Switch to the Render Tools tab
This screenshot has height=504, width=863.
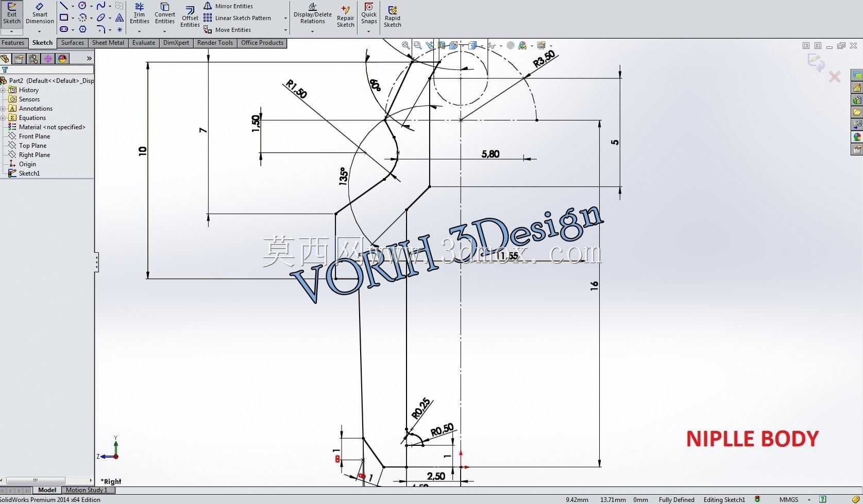tap(215, 43)
